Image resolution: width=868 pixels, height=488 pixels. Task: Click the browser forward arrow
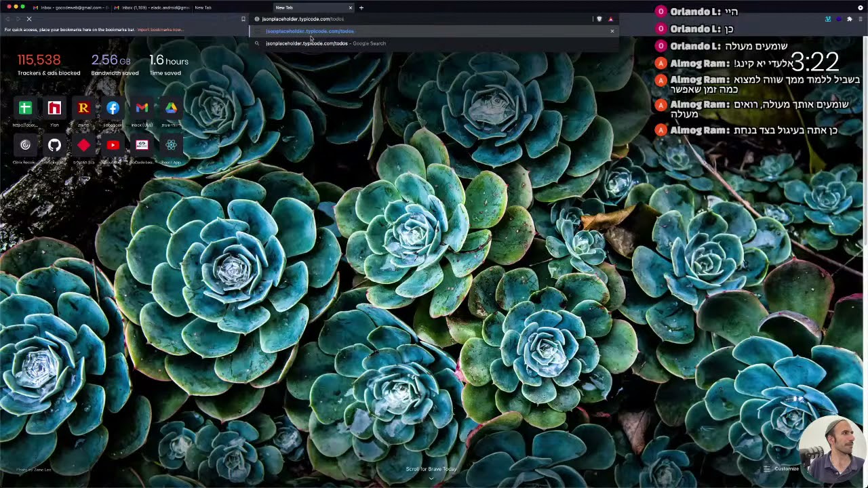click(x=18, y=19)
